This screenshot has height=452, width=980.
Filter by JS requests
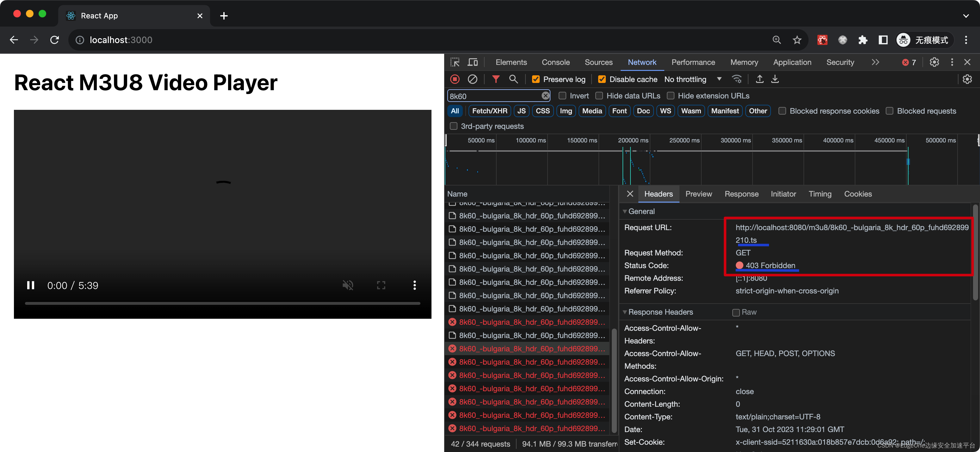pos(521,111)
